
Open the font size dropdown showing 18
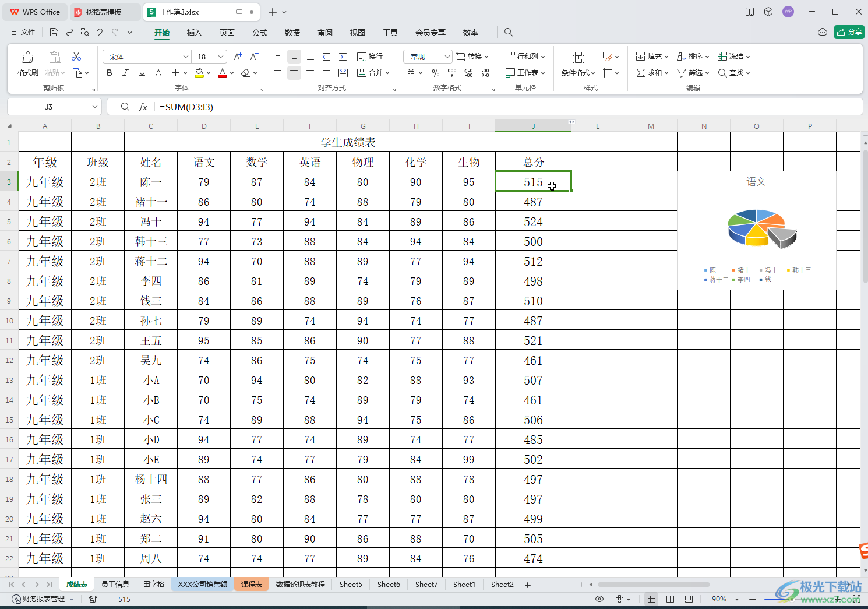click(x=221, y=57)
